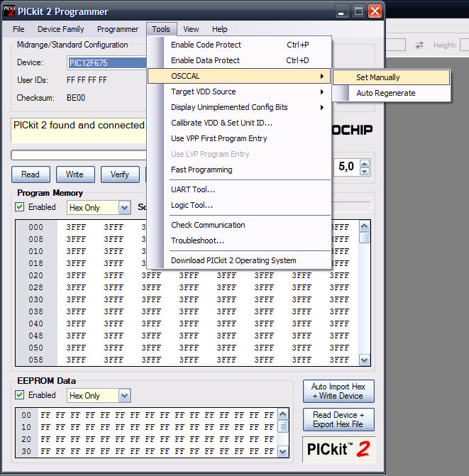Open Troubleshoot dialog

[239, 240]
